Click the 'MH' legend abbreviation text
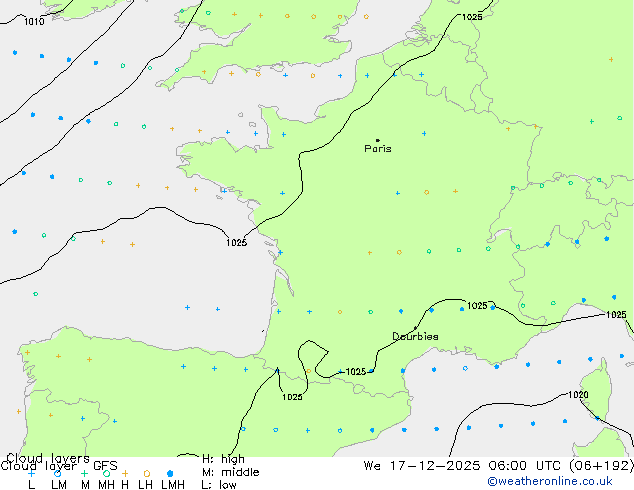Viewport: 634px width, 490px height. (x=106, y=485)
